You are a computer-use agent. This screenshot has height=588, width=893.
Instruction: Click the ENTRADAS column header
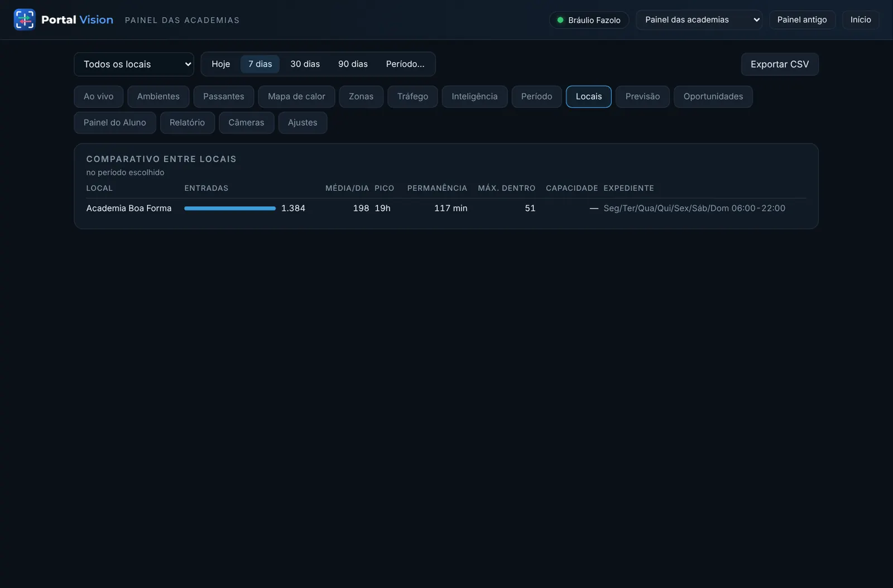coord(207,188)
